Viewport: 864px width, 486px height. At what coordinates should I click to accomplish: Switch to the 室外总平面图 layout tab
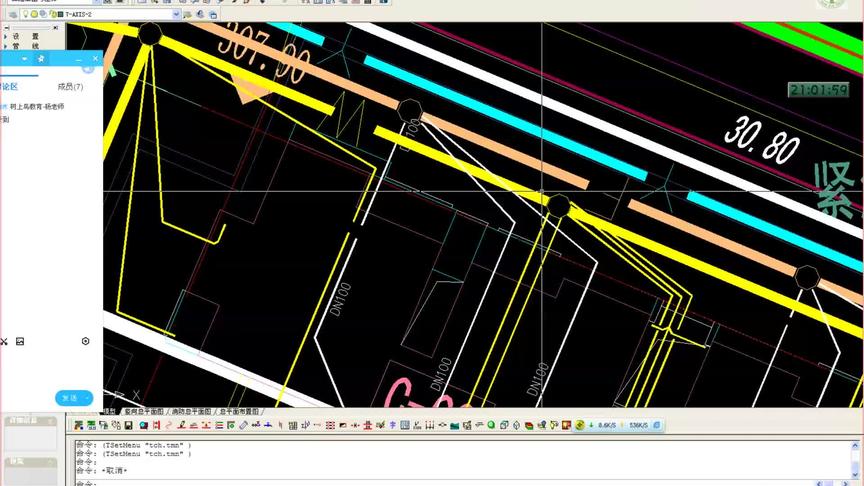tap(144, 412)
